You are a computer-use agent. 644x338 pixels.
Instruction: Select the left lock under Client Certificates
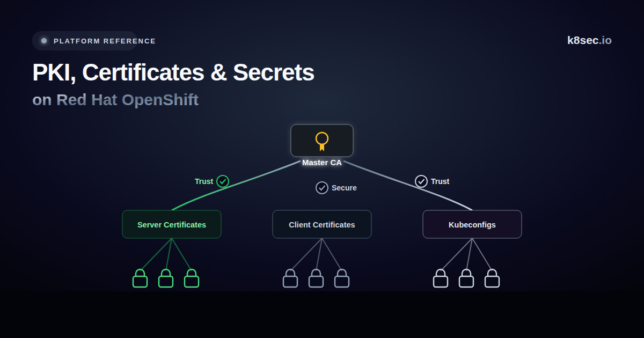point(290,278)
